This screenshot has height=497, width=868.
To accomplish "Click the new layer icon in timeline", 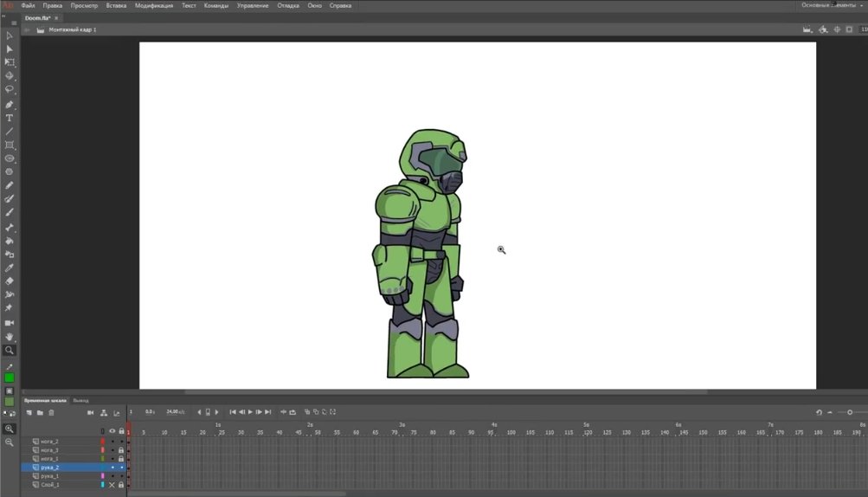I will click(29, 412).
